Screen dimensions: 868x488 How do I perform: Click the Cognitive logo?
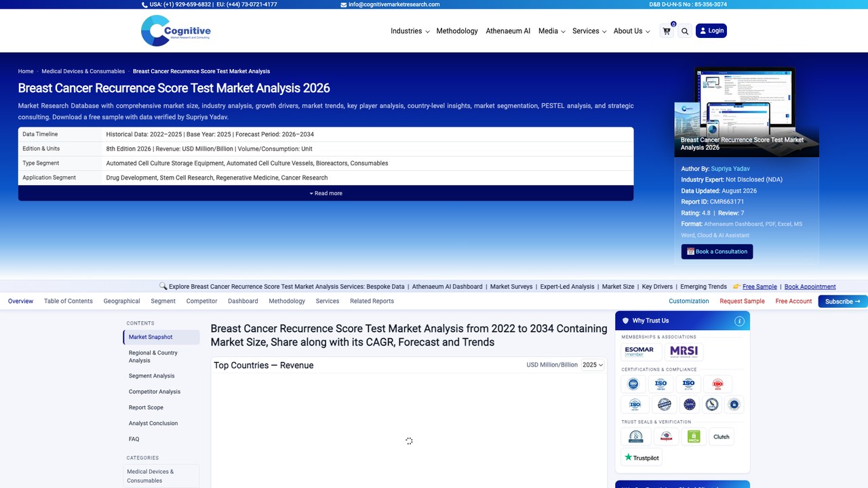(x=176, y=30)
